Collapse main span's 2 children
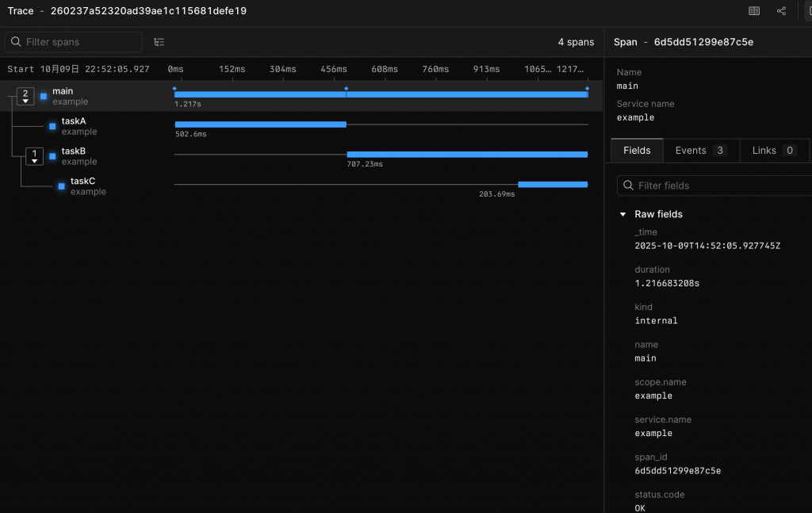 [25, 96]
